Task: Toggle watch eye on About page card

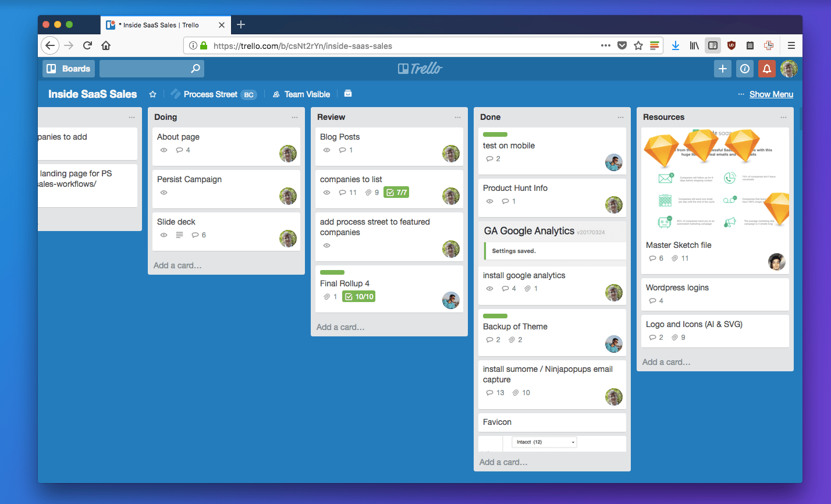Action: pos(164,150)
